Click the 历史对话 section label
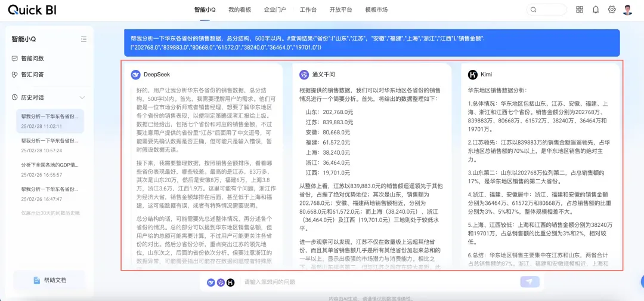644x301 pixels. coord(33,97)
